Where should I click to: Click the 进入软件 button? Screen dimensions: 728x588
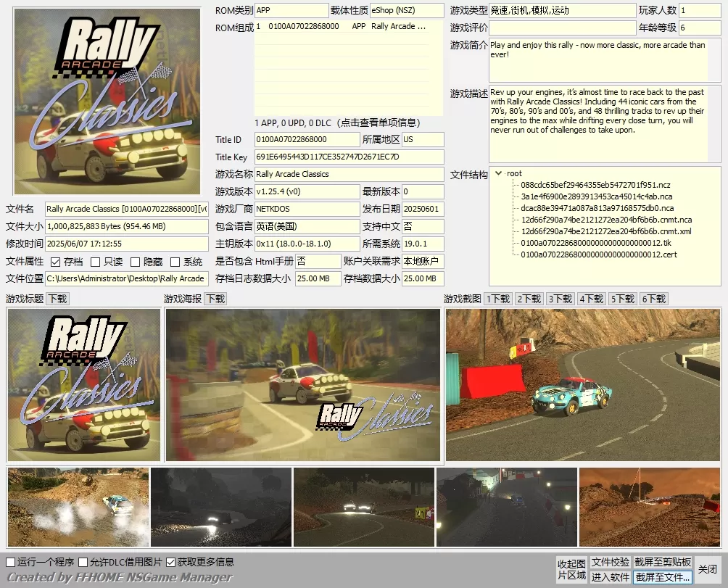click(610, 577)
